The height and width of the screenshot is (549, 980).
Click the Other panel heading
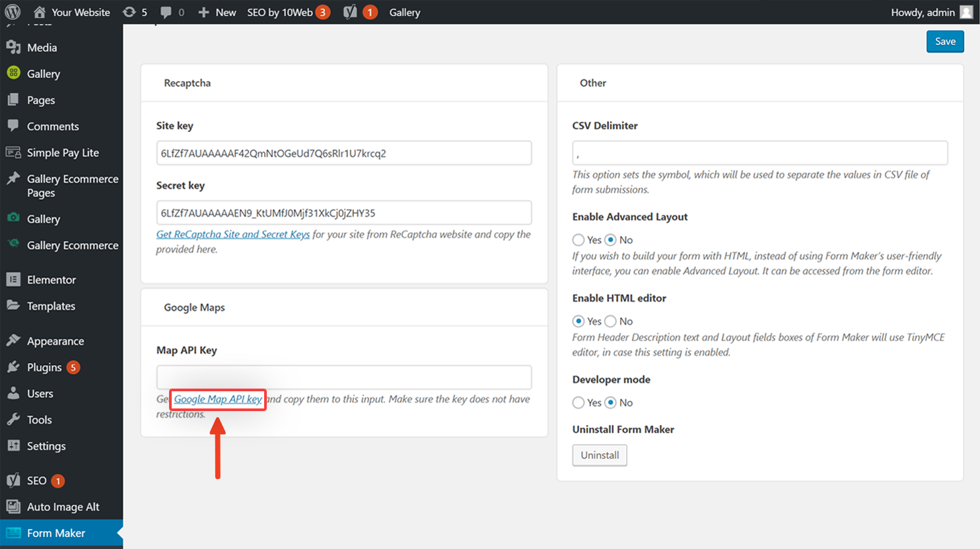[x=593, y=83]
